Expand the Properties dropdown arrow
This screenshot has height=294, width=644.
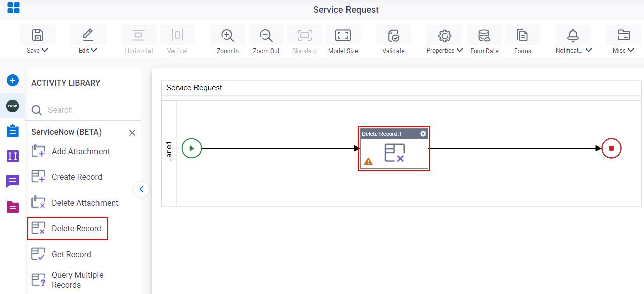pos(460,50)
